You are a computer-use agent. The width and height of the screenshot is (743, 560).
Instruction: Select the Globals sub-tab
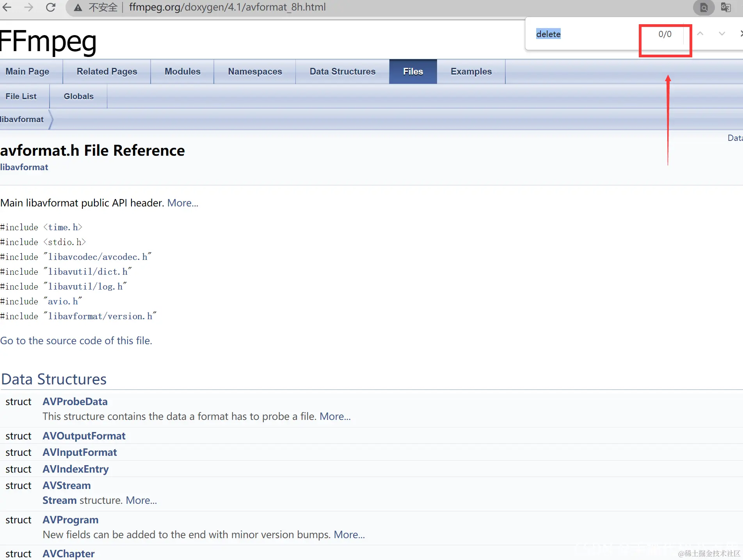[x=78, y=96]
